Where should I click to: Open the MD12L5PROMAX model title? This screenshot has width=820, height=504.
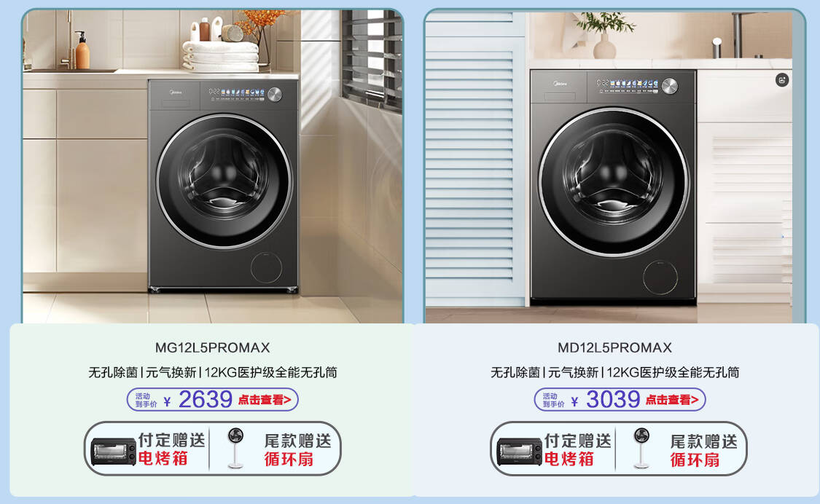(x=614, y=347)
